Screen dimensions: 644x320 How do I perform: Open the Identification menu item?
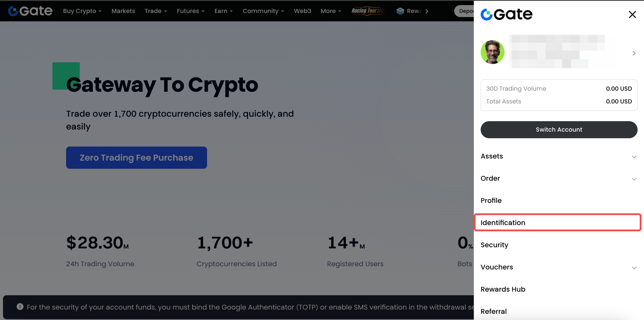pos(503,223)
